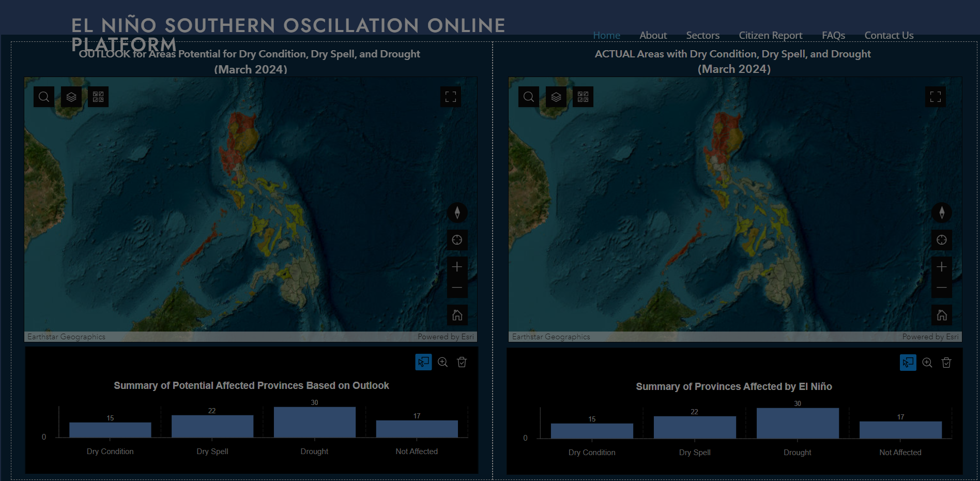
Task: Click the Contact Us link
Action: 889,35
